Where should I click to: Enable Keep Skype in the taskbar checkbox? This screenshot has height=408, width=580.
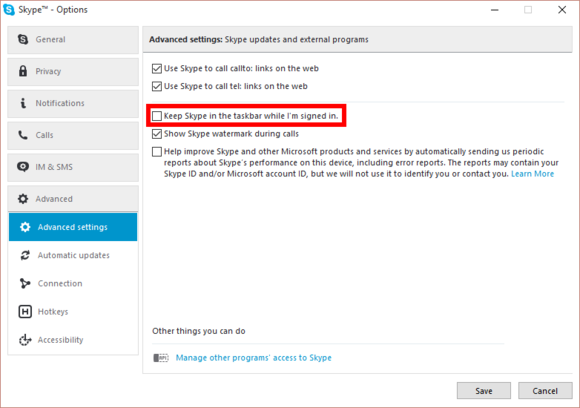point(157,116)
